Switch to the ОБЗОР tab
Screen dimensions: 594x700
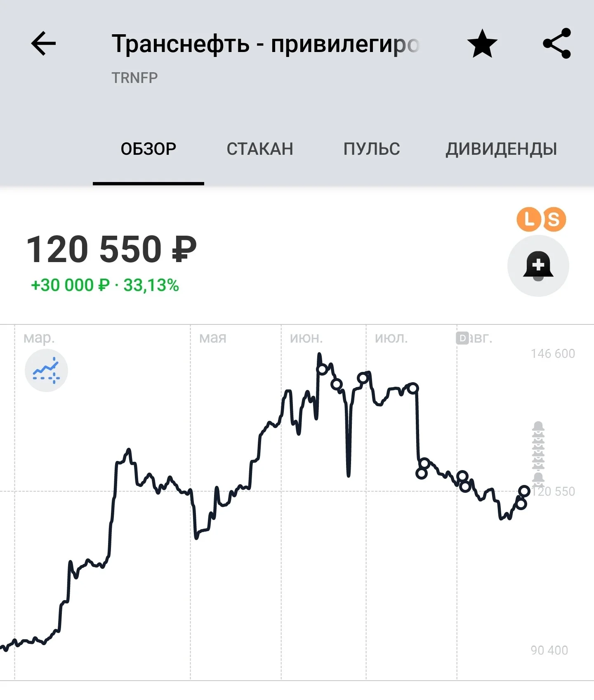[x=148, y=149]
